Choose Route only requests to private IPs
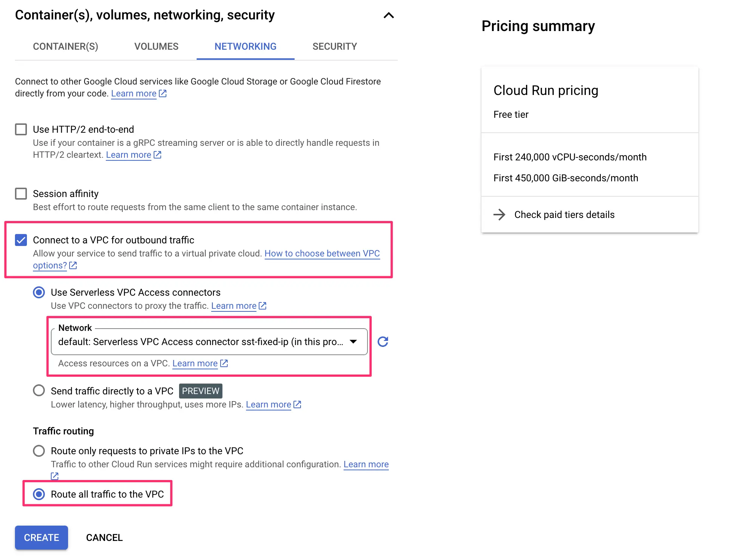Viewport: 729px width, 560px height. click(x=39, y=451)
